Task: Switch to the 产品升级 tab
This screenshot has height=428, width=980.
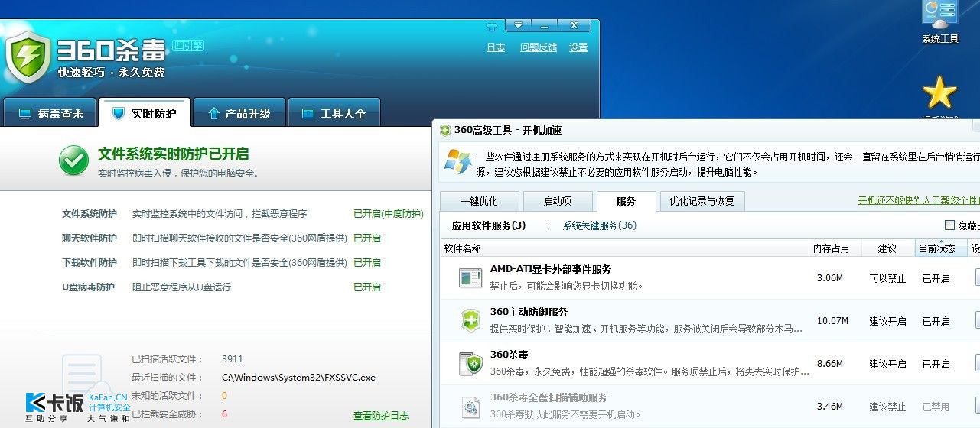Action: (239, 113)
